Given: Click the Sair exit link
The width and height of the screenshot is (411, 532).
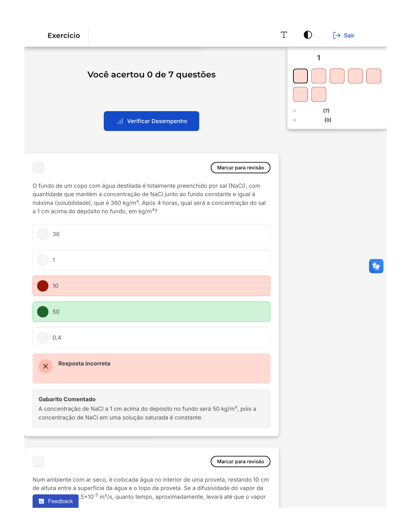Looking at the screenshot, I should 344,36.
